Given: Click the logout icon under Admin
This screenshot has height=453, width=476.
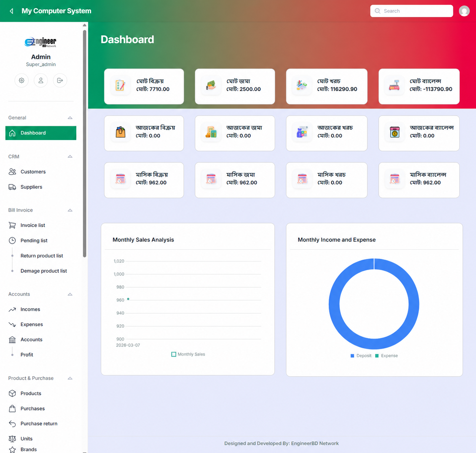Looking at the screenshot, I should click(x=60, y=80).
